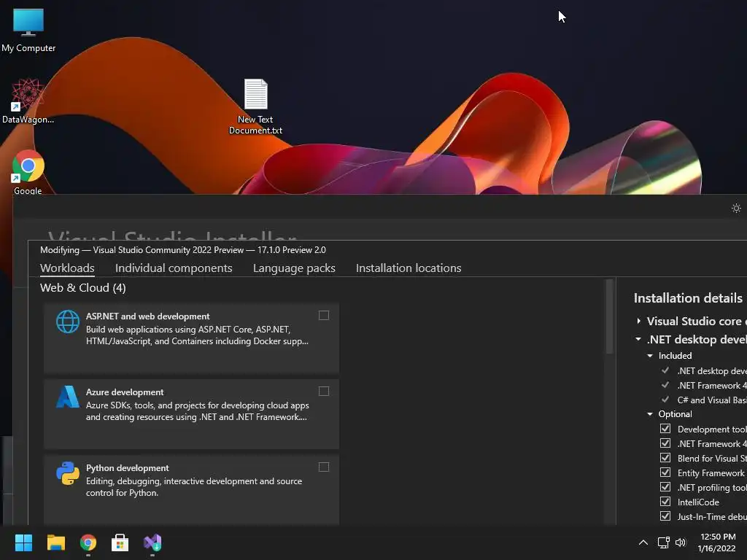Switch to the Workloads tab
This screenshot has height=560, width=747.
point(67,268)
